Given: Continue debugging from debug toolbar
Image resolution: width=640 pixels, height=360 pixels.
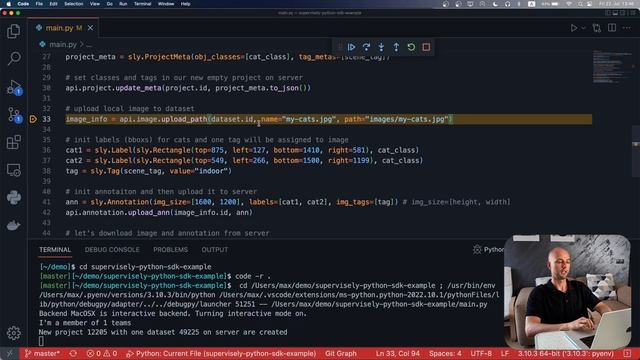Looking at the screenshot, I should click(351, 47).
